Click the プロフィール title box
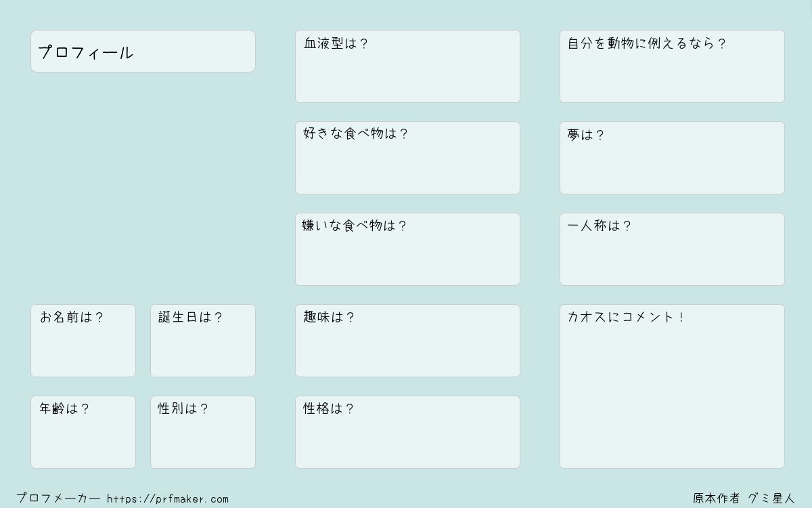 click(143, 51)
